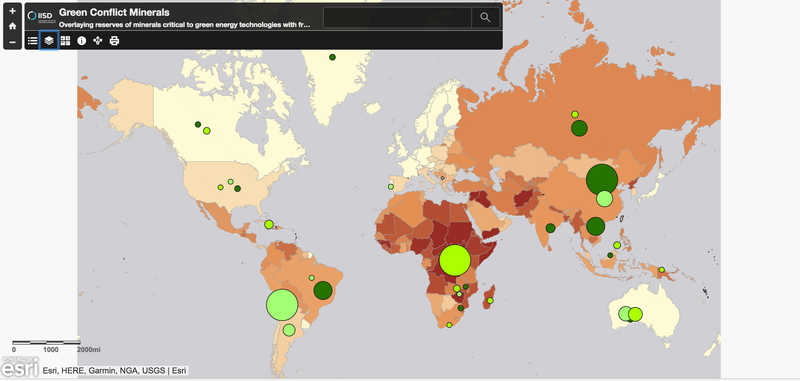Select the largest dark green circle in China
Image resolution: width=800 pixels, height=381 pixels.
point(602,180)
